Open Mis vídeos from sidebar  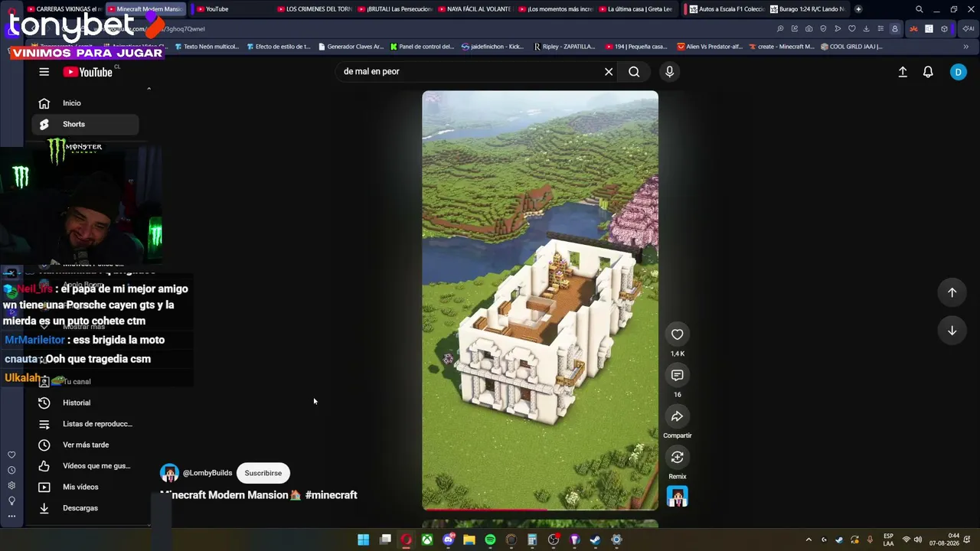(85, 487)
